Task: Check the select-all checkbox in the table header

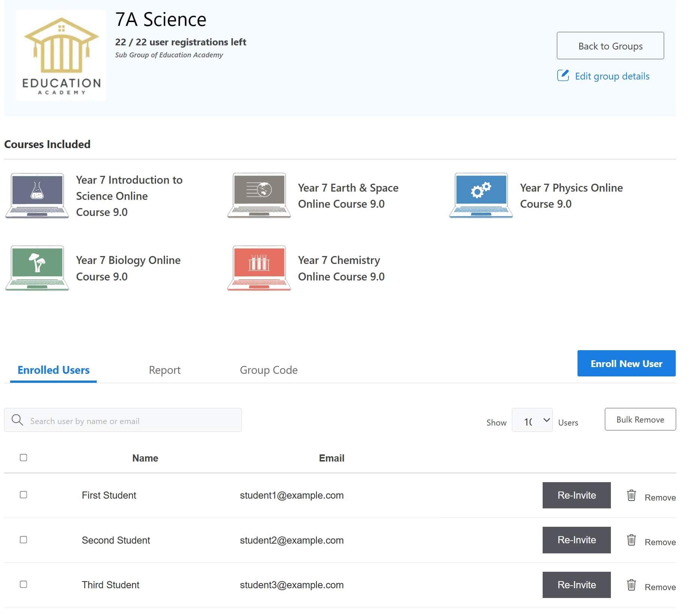Action: point(23,457)
